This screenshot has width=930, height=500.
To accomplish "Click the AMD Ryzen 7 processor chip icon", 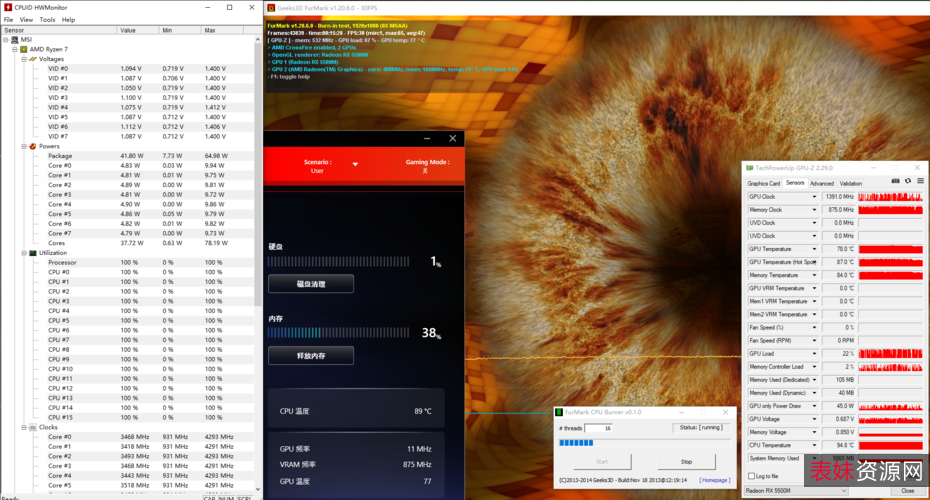I will [24, 49].
